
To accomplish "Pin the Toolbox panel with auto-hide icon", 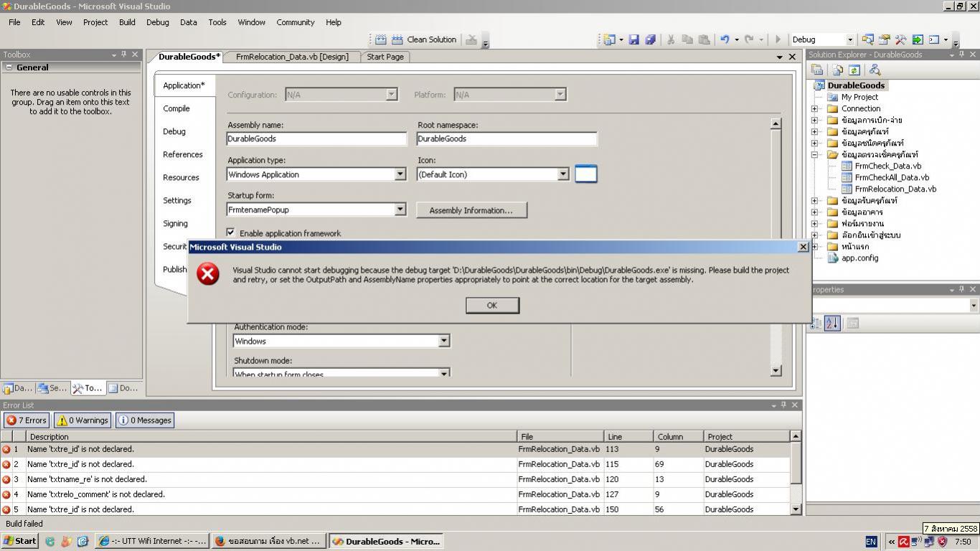I will (x=123, y=55).
